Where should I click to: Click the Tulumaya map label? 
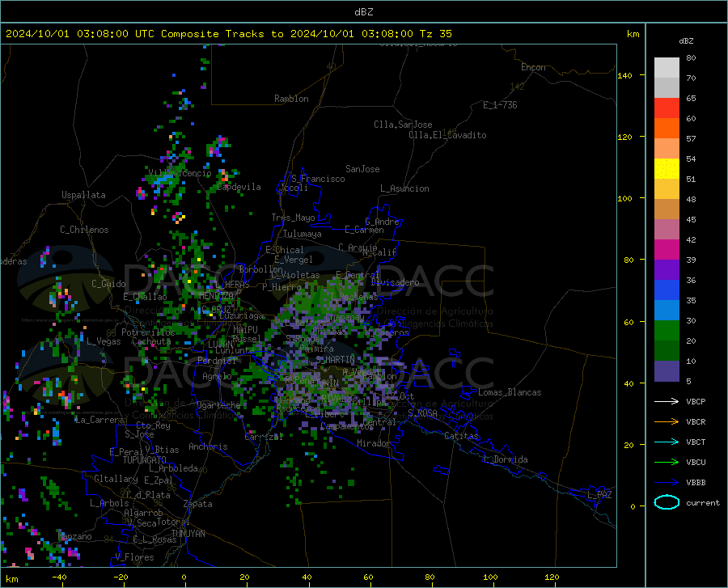pyautogui.click(x=303, y=234)
